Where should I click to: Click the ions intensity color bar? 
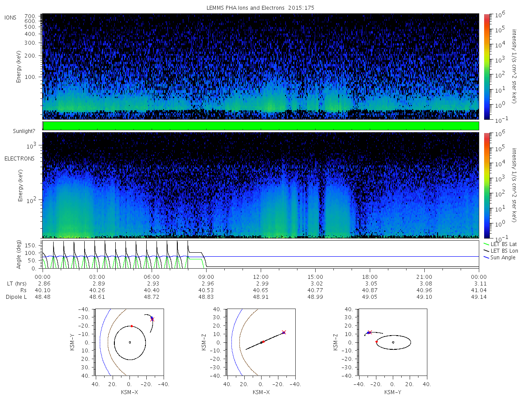[486, 66]
